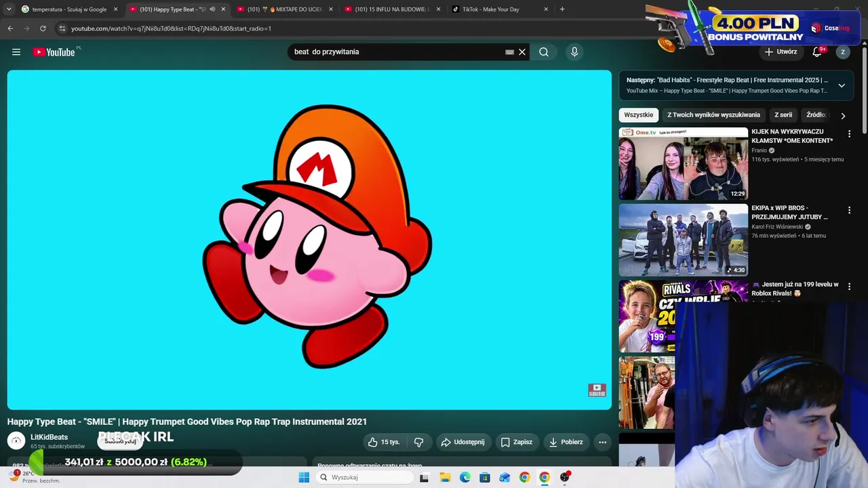This screenshot has width=868, height=488.
Task: Open the Jestem już na 199 levelu title
Action: pyautogui.click(x=795, y=289)
